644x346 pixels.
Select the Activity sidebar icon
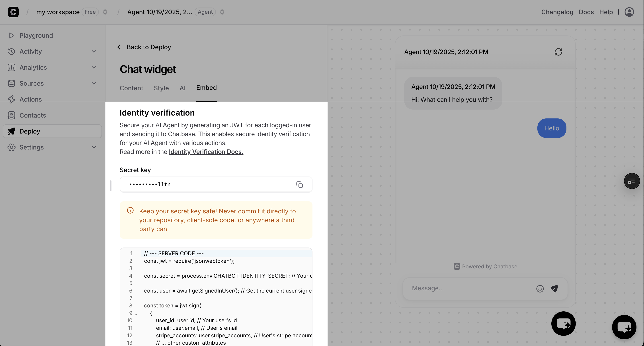(12, 51)
